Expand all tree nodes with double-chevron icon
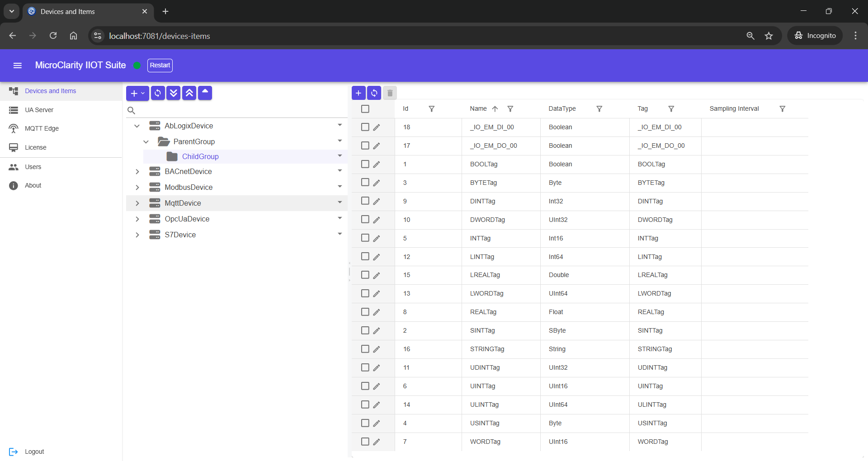868x461 pixels. pyautogui.click(x=174, y=93)
